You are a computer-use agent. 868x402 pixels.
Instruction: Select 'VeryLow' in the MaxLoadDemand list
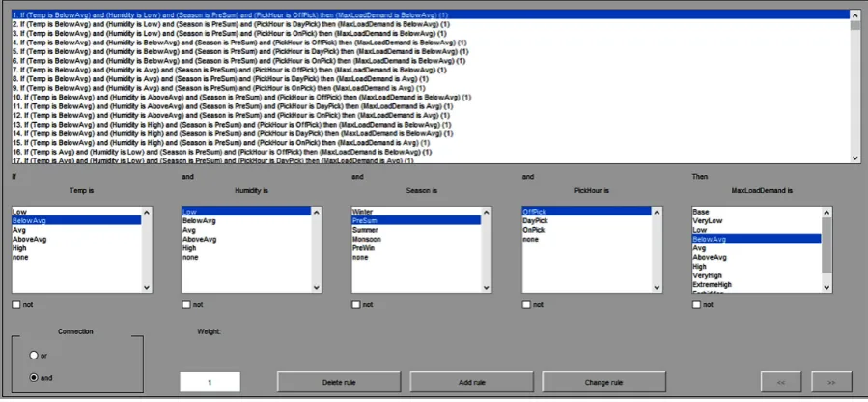click(x=757, y=221)
